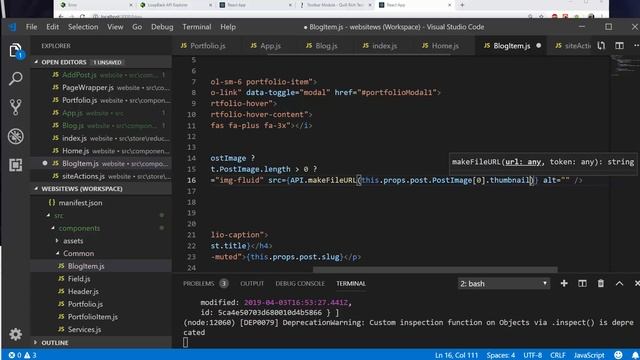Screen dimensions: 640x360
Task: Open the Terminal menu
Action: tap(197, 27)
